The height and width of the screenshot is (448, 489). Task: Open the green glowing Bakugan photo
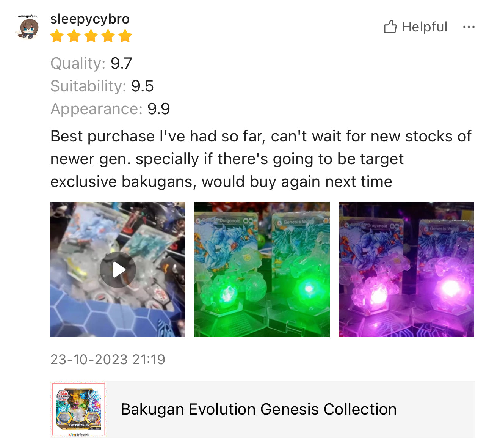[262, 269]
